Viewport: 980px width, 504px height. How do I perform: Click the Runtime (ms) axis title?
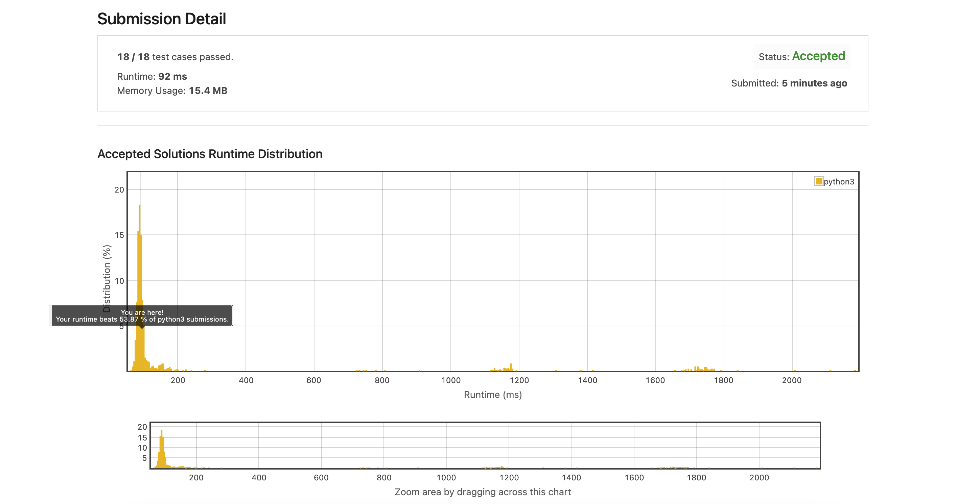(x=493, y=395)
